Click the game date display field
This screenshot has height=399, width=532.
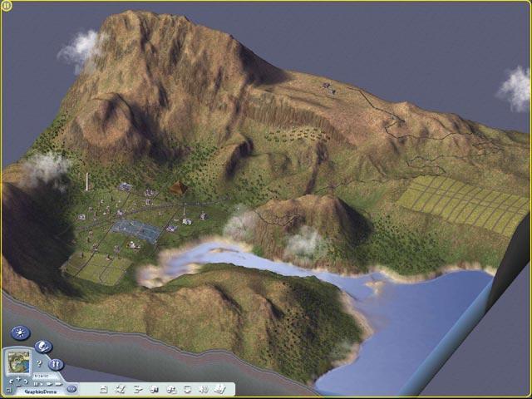point(45,376)
